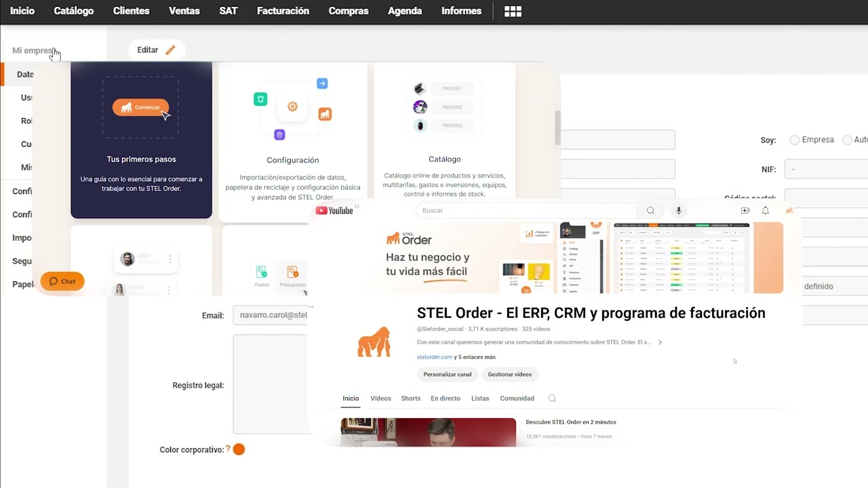Viewport: 868px width, 488px height.
Task: Select Mi empresa in the sidebar
Action: [x=34, y=51]
